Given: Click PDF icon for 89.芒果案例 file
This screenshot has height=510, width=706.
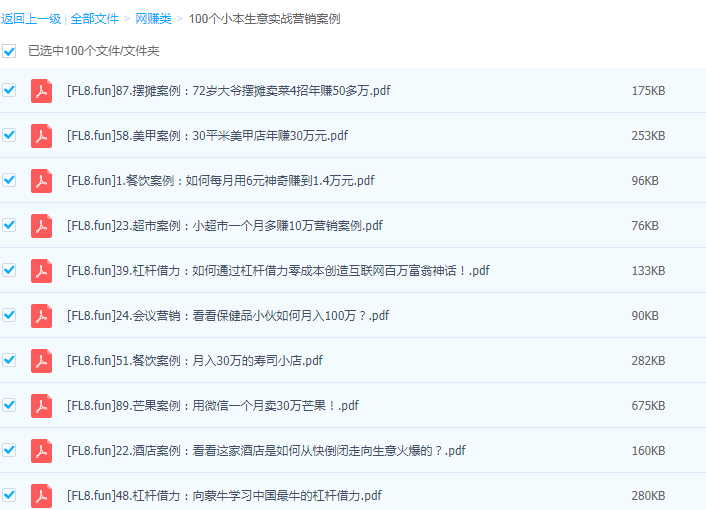Looking at the screenshot, I should coord(41,406).
